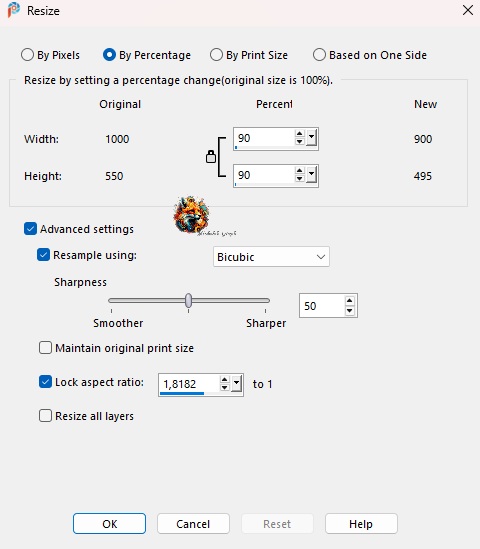The width and height of the screenshot is (480, 549).
Task: Open the Width percent slider dropdown
Action: [x=311, y=138]
